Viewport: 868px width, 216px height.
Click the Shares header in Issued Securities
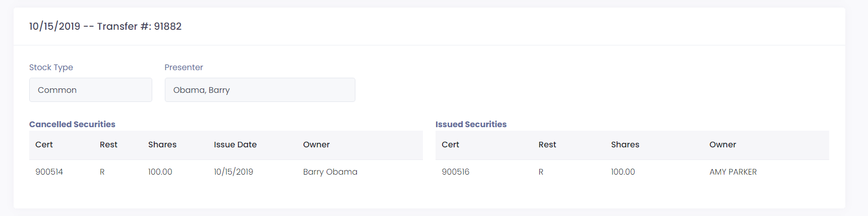pyautogui.click(x=625, y=144)
